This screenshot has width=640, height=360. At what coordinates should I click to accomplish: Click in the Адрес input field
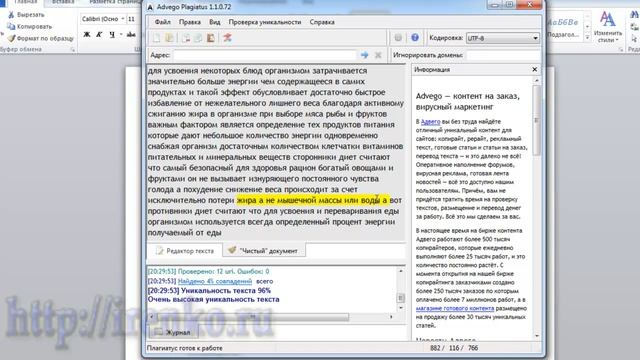pyautogui.click(x=265, y=55)
